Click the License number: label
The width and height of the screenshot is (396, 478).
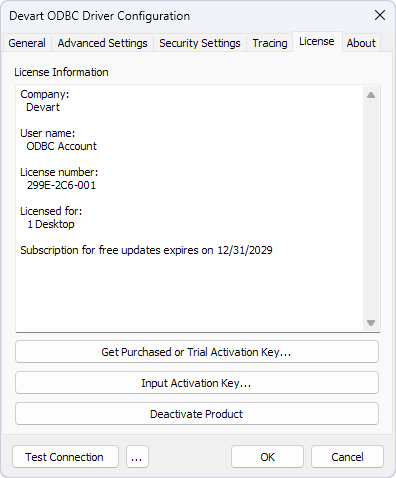59,172
